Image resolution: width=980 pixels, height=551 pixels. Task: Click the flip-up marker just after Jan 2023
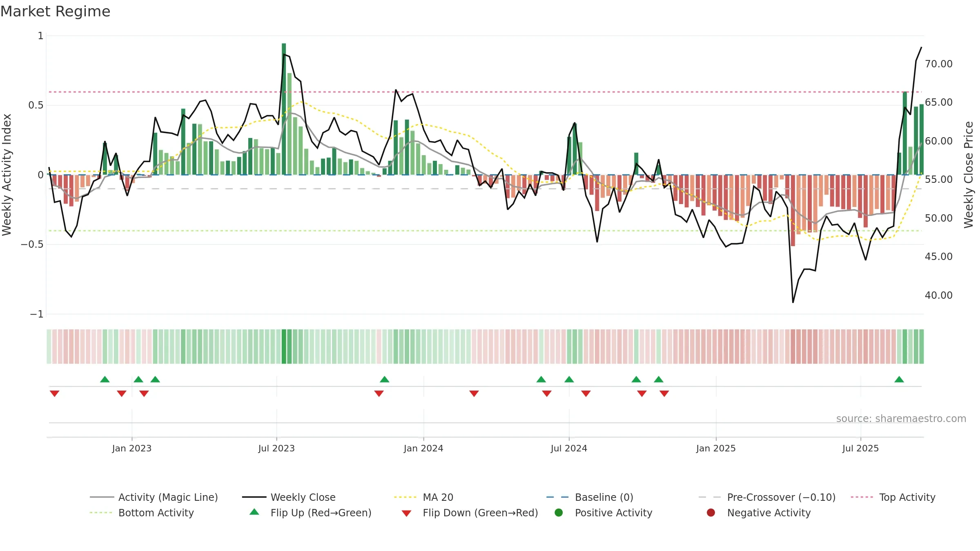click(x=138, y=379)
